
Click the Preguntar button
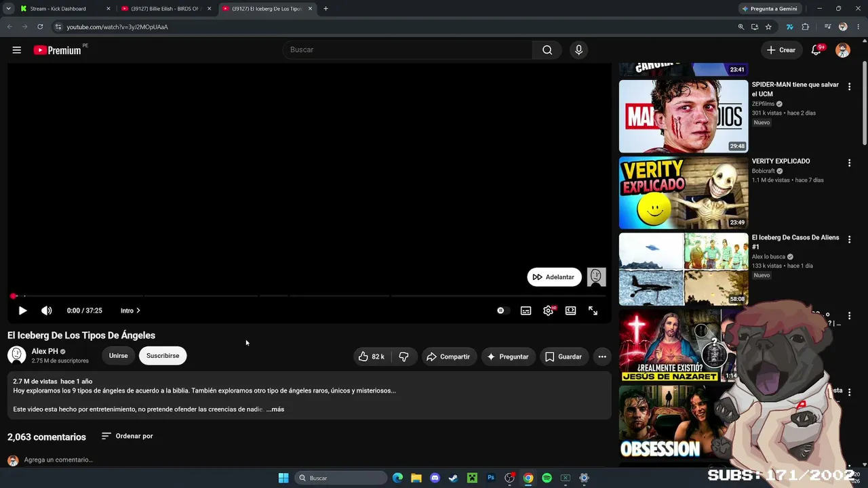[x=509, y=357]
